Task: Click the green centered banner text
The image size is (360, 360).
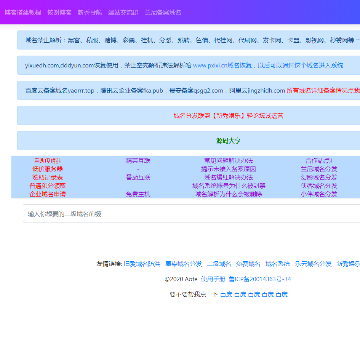Action: (x=228, y=141)
